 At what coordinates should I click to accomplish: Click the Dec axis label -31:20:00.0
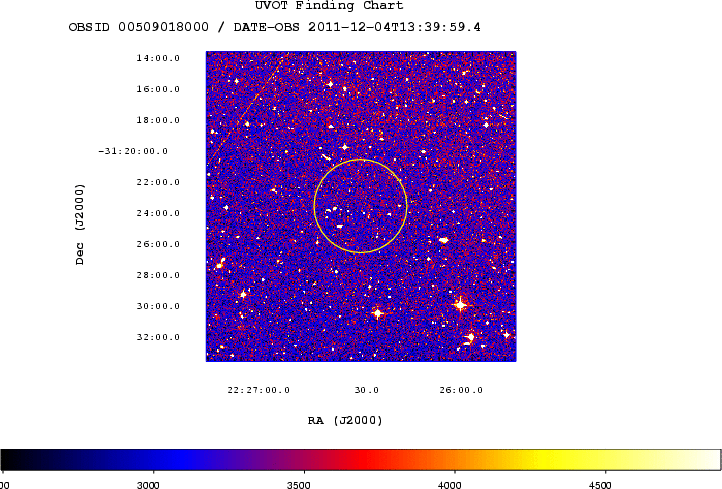(x=133, y=151)
